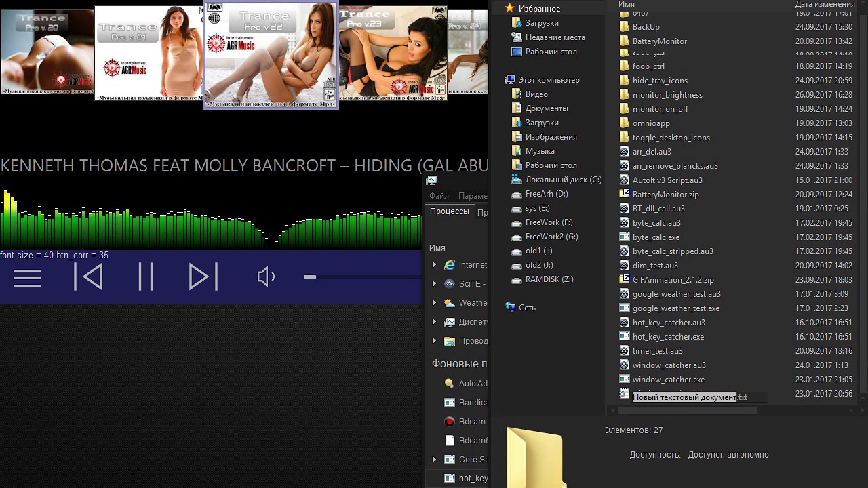Select the arr_del.au3 script file

646,152
